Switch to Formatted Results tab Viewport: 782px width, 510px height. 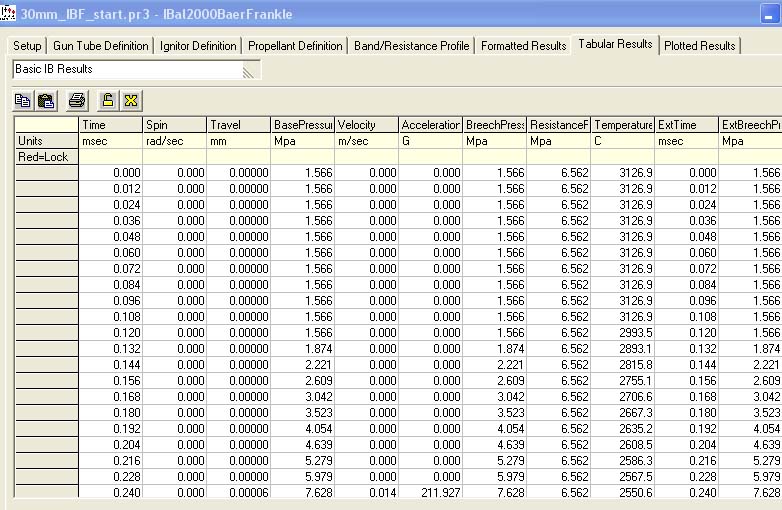tap(523, 46)
